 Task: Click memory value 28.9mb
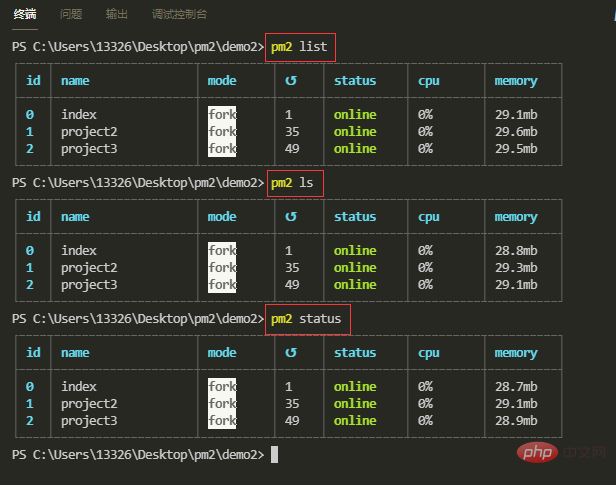(x=516, y=421)
